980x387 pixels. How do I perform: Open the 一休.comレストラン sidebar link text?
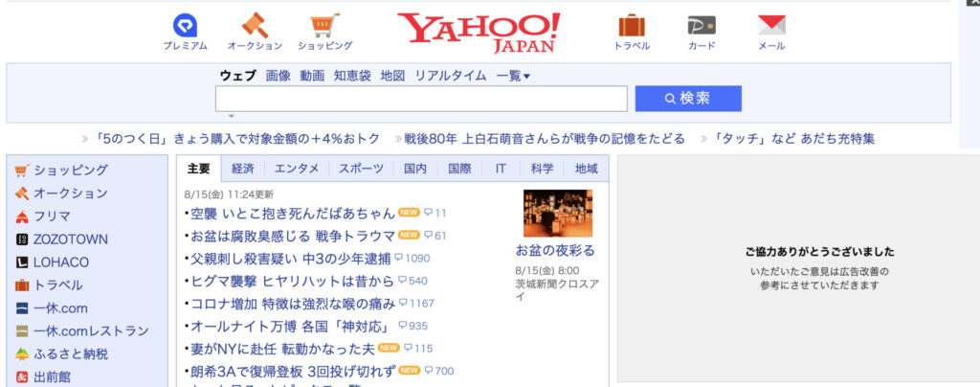coord(91,331)
